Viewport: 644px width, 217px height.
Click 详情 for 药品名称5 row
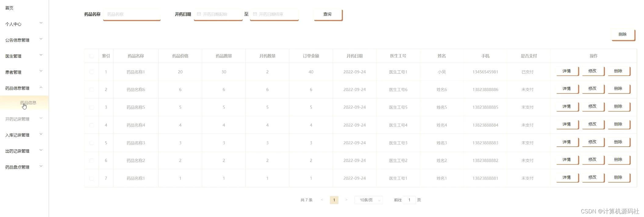coord(567,107)
